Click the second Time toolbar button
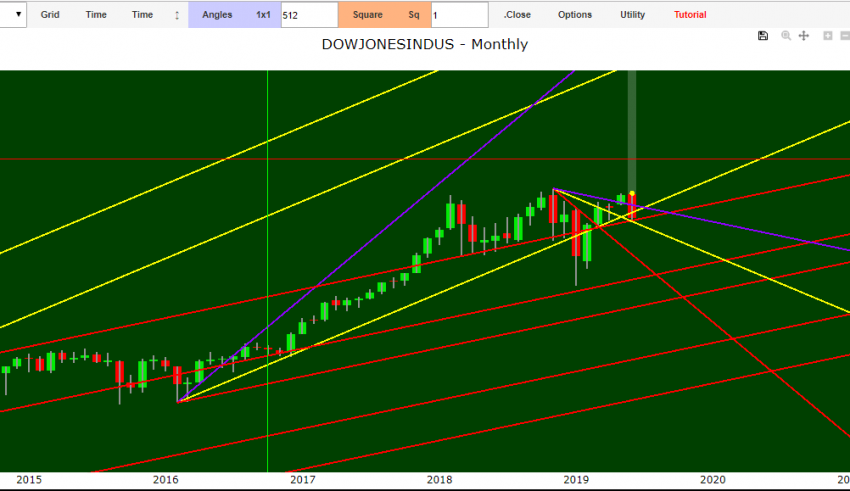This screenshot has height=491, width=850. pos(143,15)
